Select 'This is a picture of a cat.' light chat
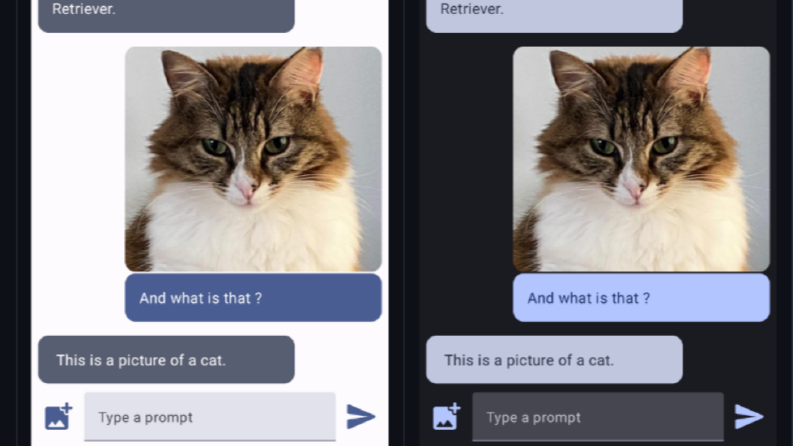Screen dimensions: 793x446 pyautogui.click(x=166, y=360)
